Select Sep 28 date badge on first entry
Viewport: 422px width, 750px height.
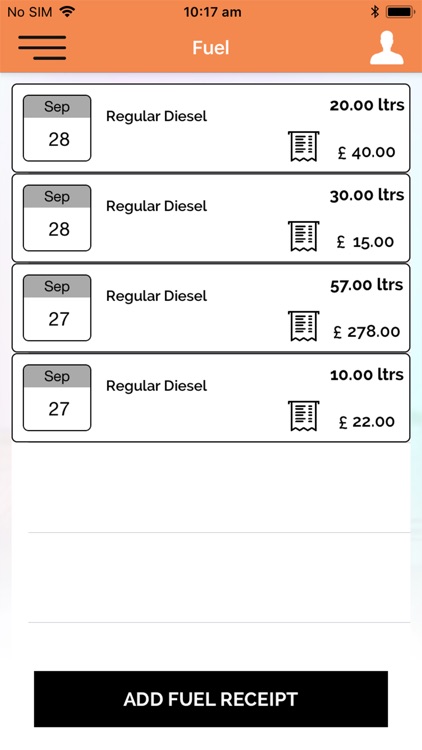(57, 128)
